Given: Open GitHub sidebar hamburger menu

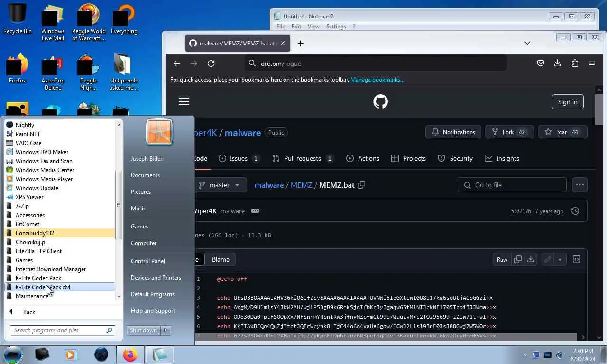Looking at the screenshot, I should pos(184,101).
